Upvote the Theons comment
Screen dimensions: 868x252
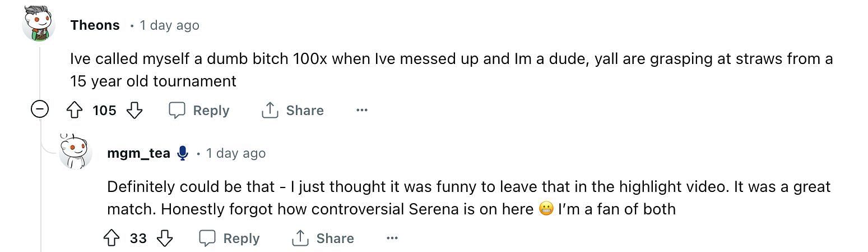point(75,111)
